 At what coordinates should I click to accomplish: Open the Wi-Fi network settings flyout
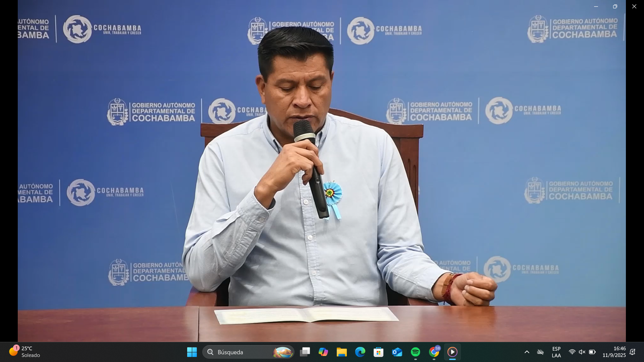pos(572,352)
